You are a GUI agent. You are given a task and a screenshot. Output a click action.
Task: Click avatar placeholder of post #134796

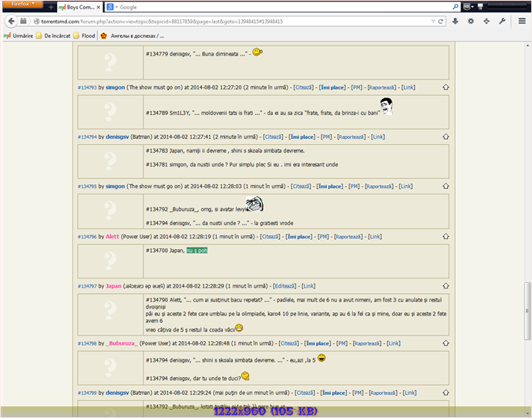point(110,261)
